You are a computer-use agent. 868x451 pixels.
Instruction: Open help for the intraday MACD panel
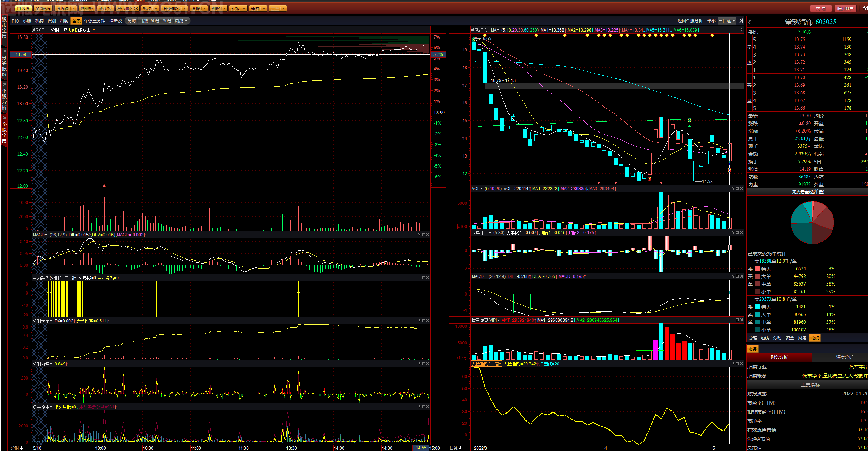point(419,235)
